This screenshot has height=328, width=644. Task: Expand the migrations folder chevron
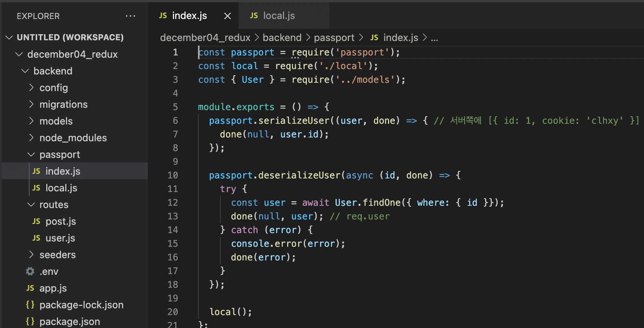(x=31, y=104)
